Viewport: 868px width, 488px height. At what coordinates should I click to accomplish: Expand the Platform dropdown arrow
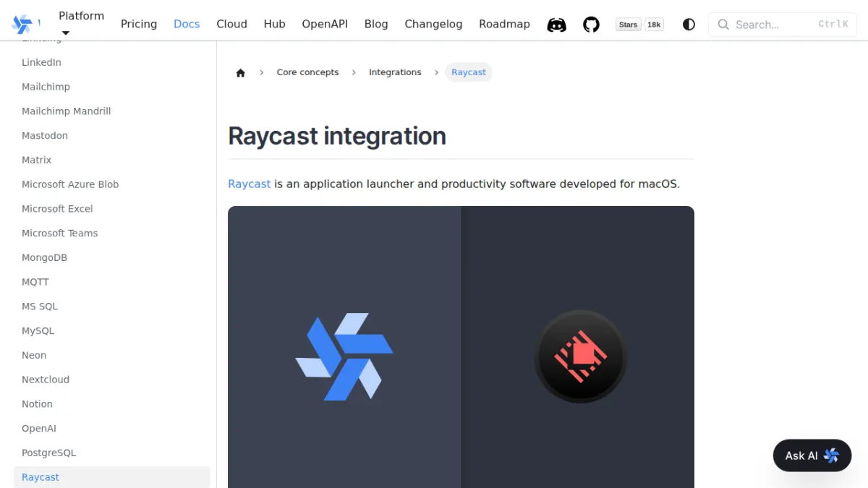pyautogui.click(x=66, y=33)
